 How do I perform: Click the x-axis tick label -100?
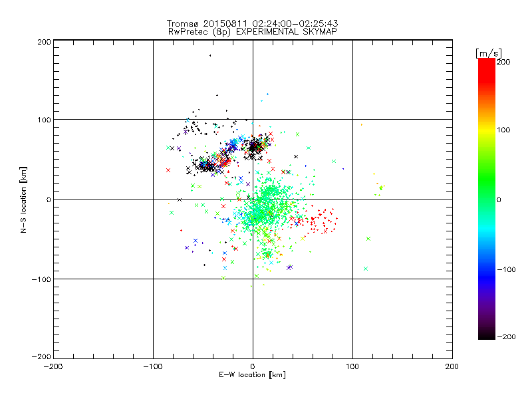pos(153,366)
